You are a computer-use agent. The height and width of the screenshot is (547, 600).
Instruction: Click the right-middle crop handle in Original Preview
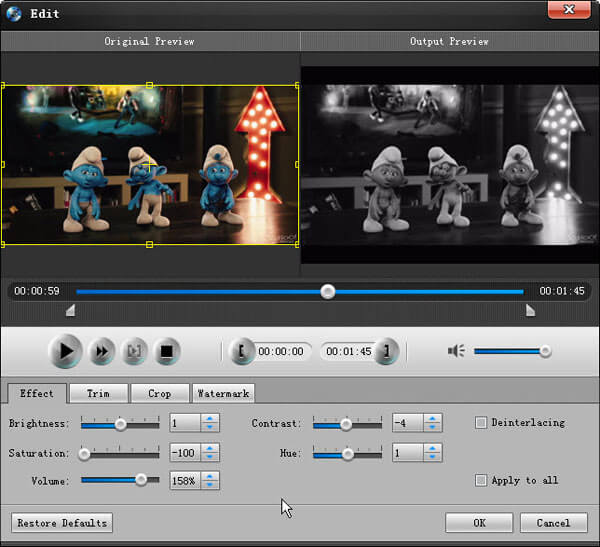[x=297, y=165]
